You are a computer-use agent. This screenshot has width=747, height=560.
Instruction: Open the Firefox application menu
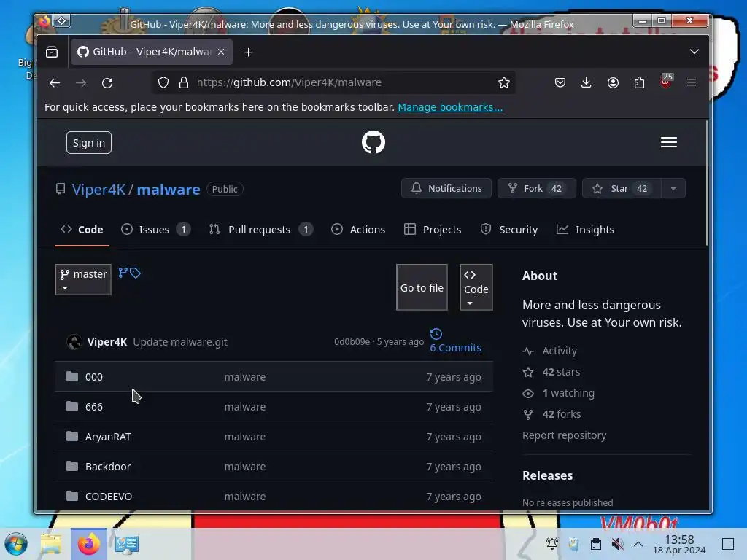tap(692, 82)
